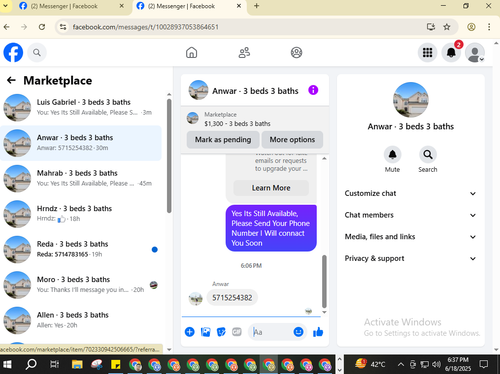Open Sticky Notes on taskbar
Viewport: 500px width, 374px height.
click(x=116, y=364)
